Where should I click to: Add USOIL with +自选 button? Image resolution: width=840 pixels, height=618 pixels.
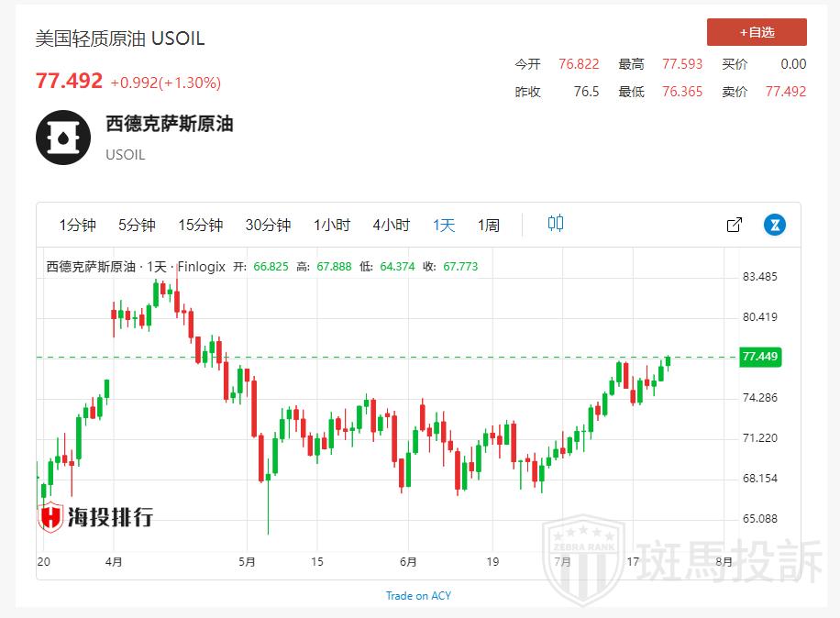coord(757,32)
